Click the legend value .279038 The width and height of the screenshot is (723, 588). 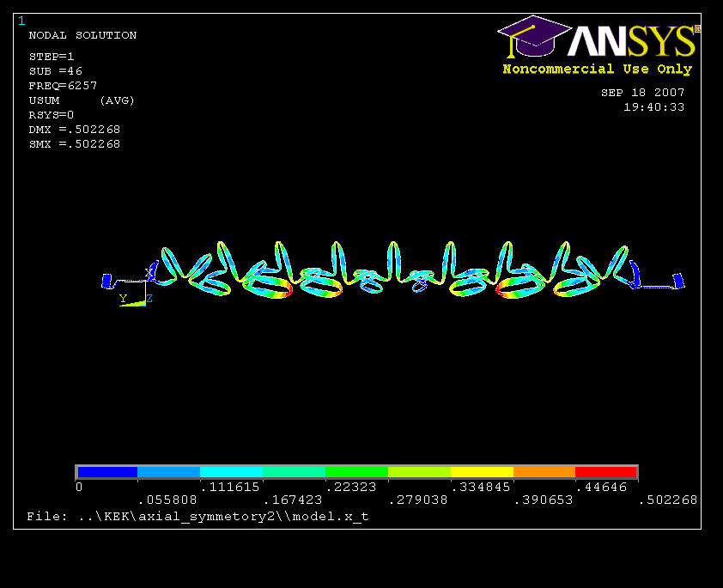click(x=418, y=500)
